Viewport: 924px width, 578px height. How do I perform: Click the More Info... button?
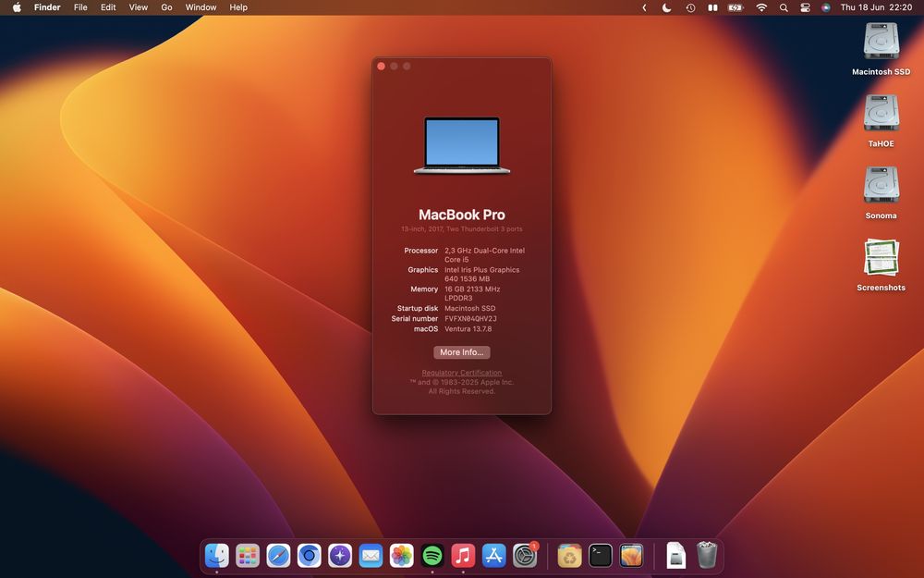pos(461,352)
